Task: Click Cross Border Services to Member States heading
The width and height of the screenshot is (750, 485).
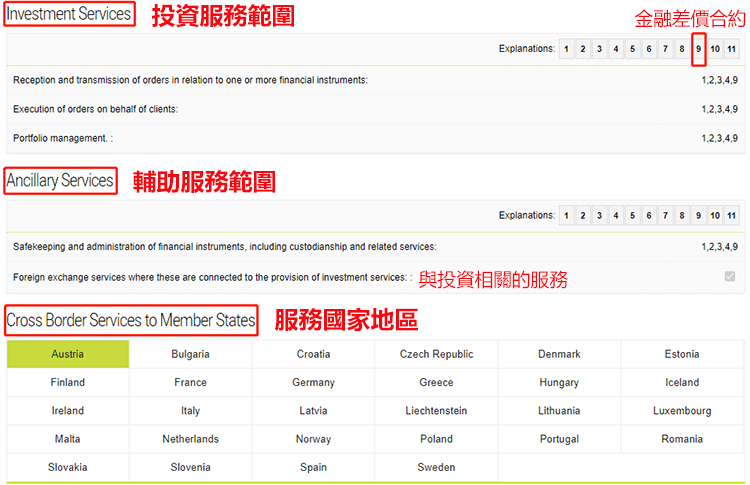Action: click(131, 321)
